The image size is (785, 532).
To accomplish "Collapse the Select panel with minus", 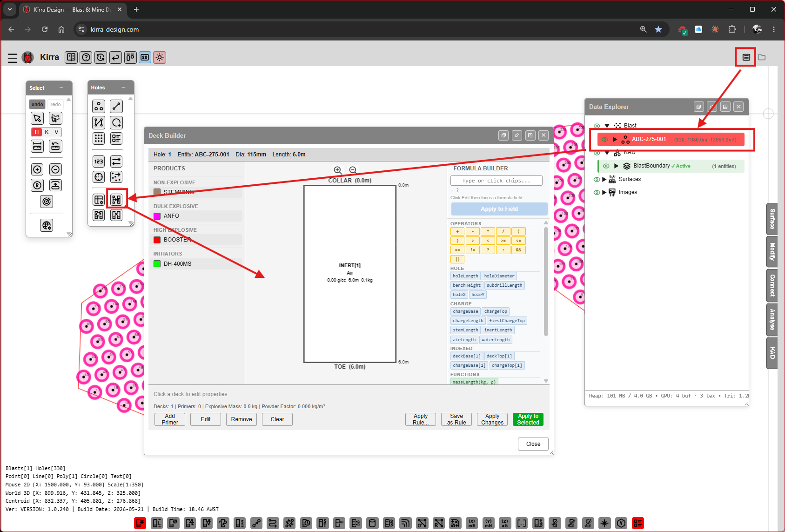I will (61, 88).
